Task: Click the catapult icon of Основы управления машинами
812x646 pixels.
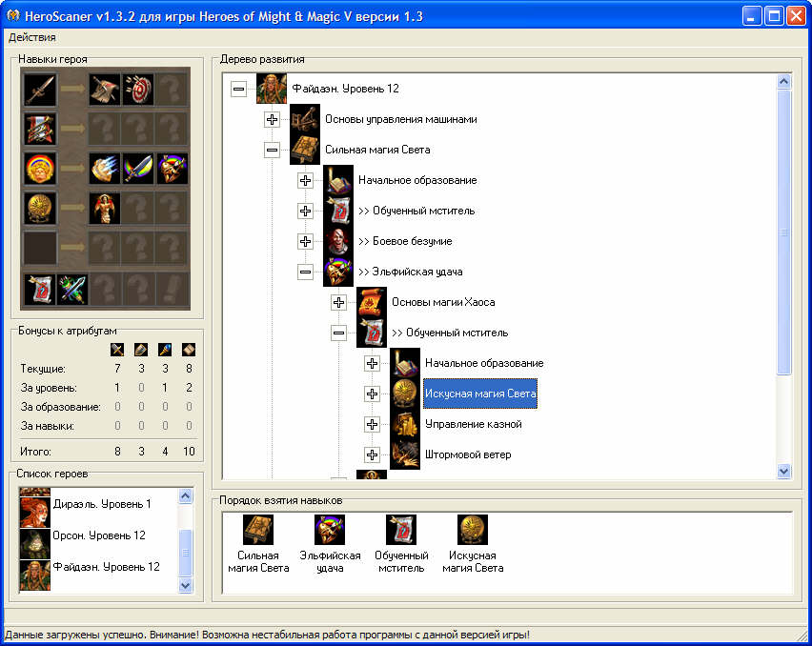Action: point(305,119)
